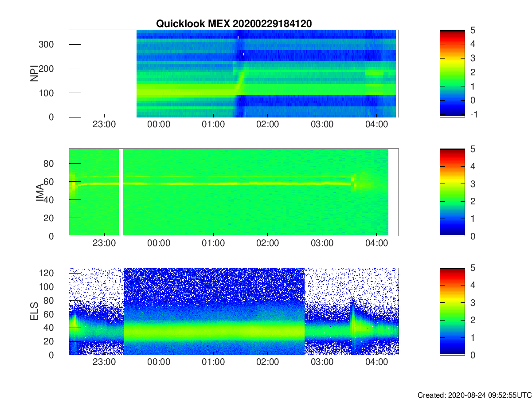Click the "01:00" label under IMA panel
The image size is (532, 399).
coord(213,243)
